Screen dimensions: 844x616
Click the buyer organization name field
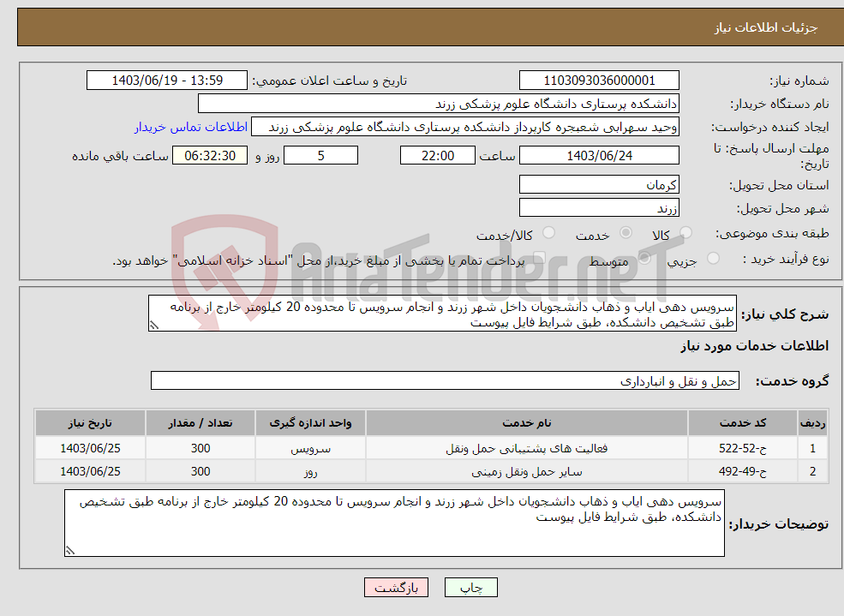439,104
